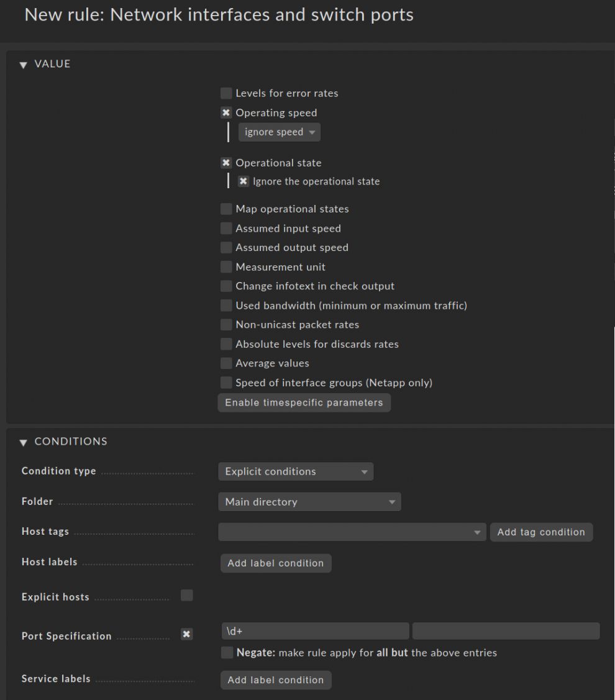Open the Explicit conditions dropdown
Screen dimensions: 615x700
click(x=296, y=471)
